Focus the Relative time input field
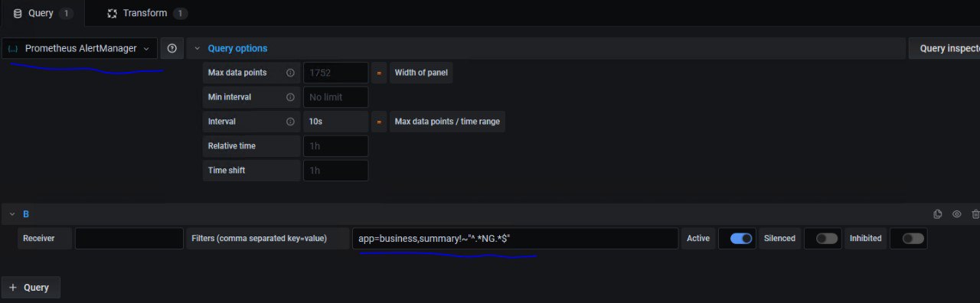980x303 pixels. [336, 146]
